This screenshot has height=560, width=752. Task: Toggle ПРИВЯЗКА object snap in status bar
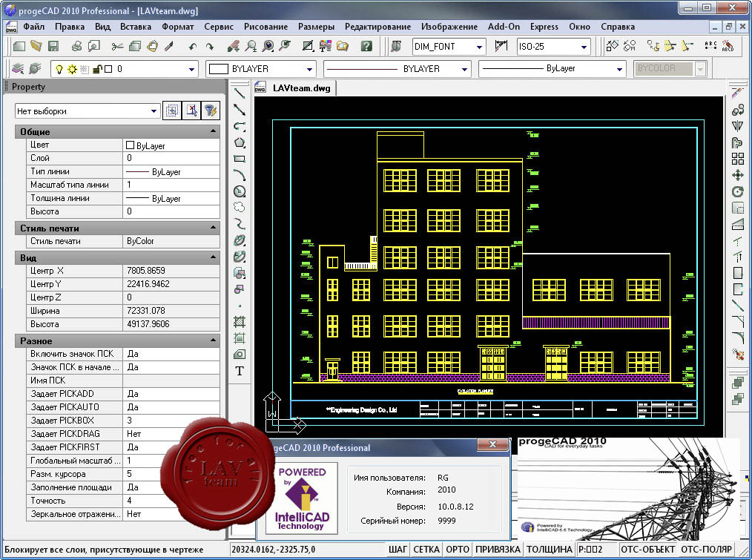[498, 549]
